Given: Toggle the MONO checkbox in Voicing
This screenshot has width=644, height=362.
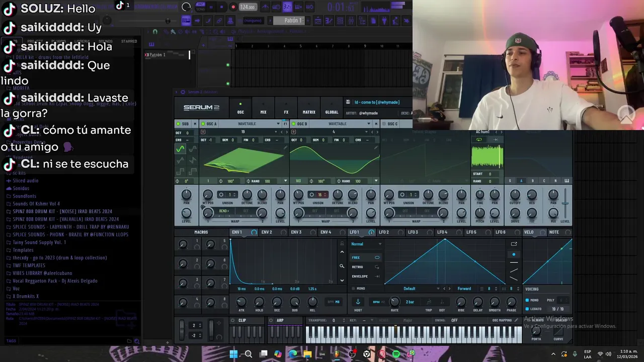Looking at the screenshot, I should pos(527,300).
